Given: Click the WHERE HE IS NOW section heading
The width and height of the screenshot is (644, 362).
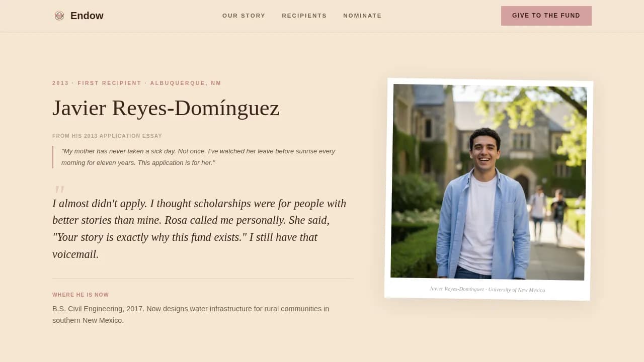Looking at the screenshot, I should click(x=80, y=295).
